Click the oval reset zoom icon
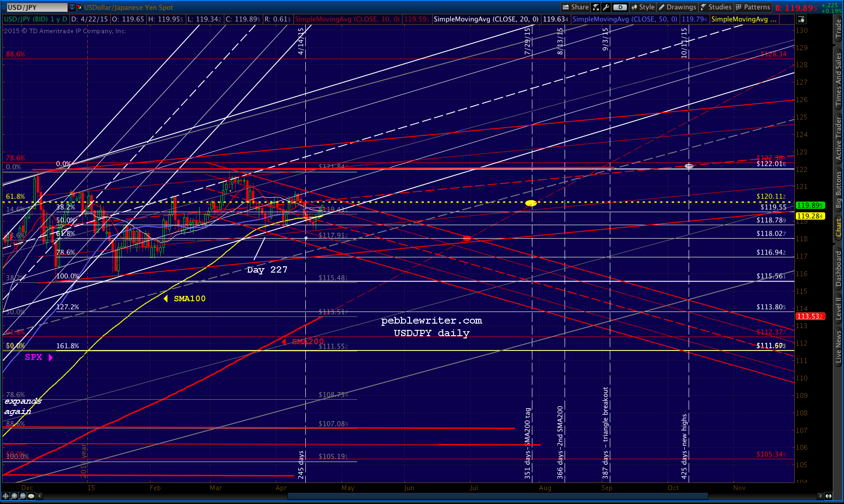 pos(31,496)
